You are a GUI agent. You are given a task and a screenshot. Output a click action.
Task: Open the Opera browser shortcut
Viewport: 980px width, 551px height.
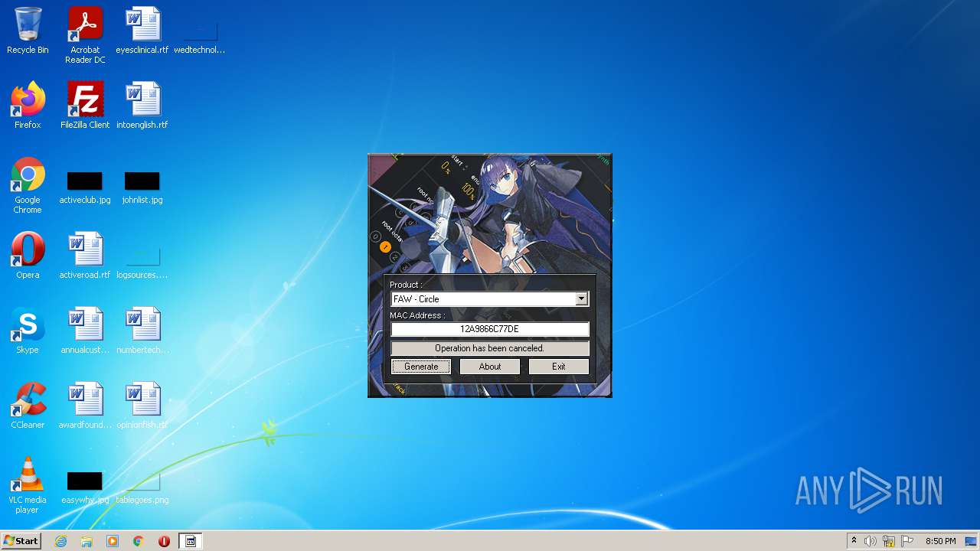pos(28,256)
